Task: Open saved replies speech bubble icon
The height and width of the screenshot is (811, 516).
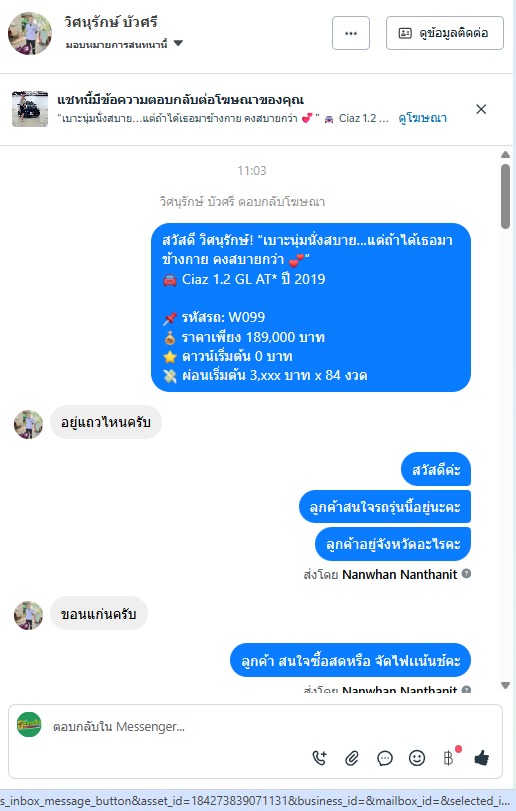Action: click(x=385, y=758)
